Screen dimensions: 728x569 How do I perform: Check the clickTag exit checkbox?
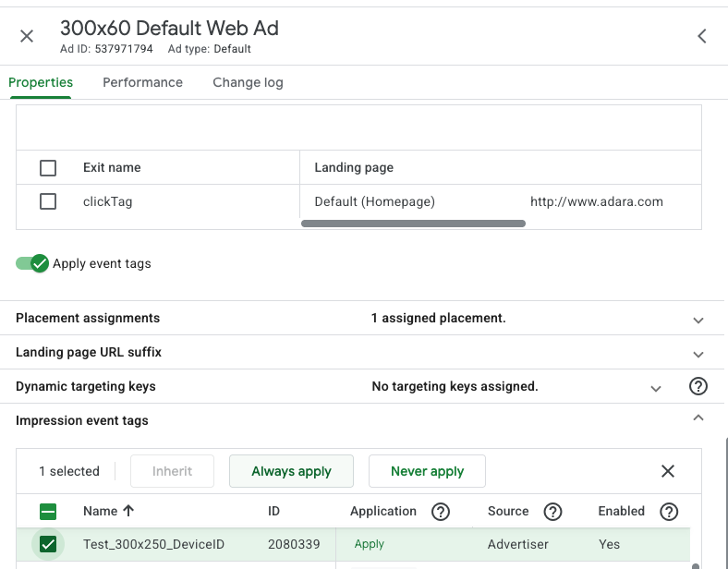click(48, 201)
